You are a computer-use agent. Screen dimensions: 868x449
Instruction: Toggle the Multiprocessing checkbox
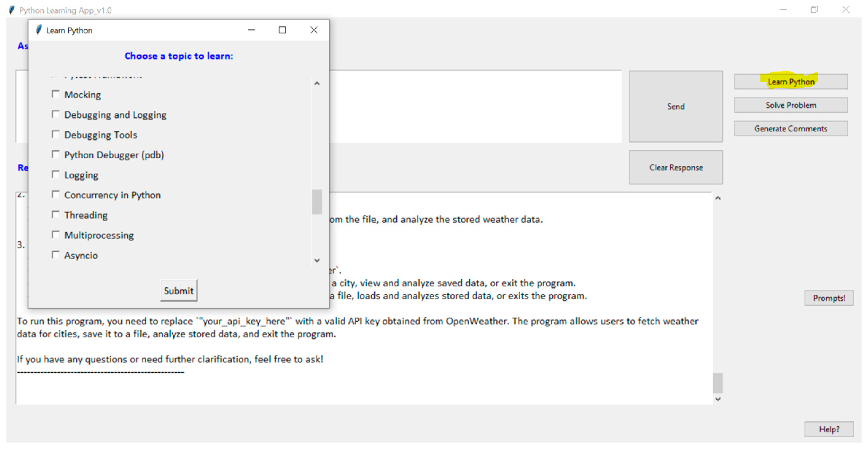(56, 235)
